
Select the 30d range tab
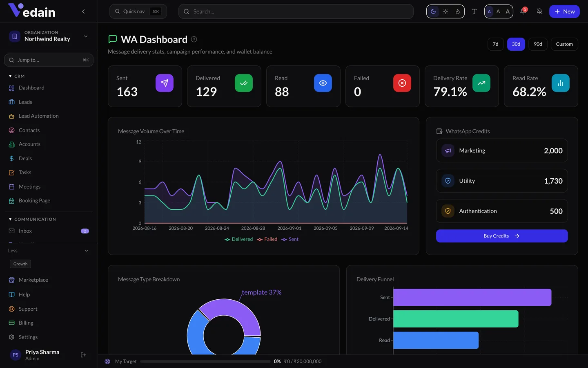516,44
